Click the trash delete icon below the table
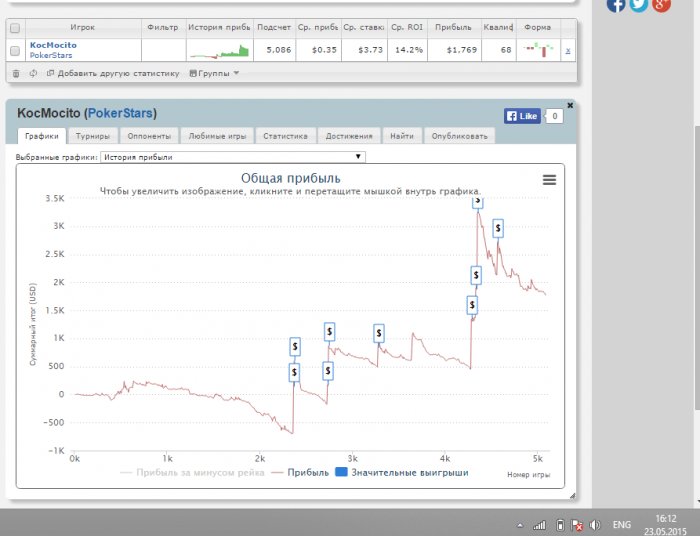 [16, 74]
